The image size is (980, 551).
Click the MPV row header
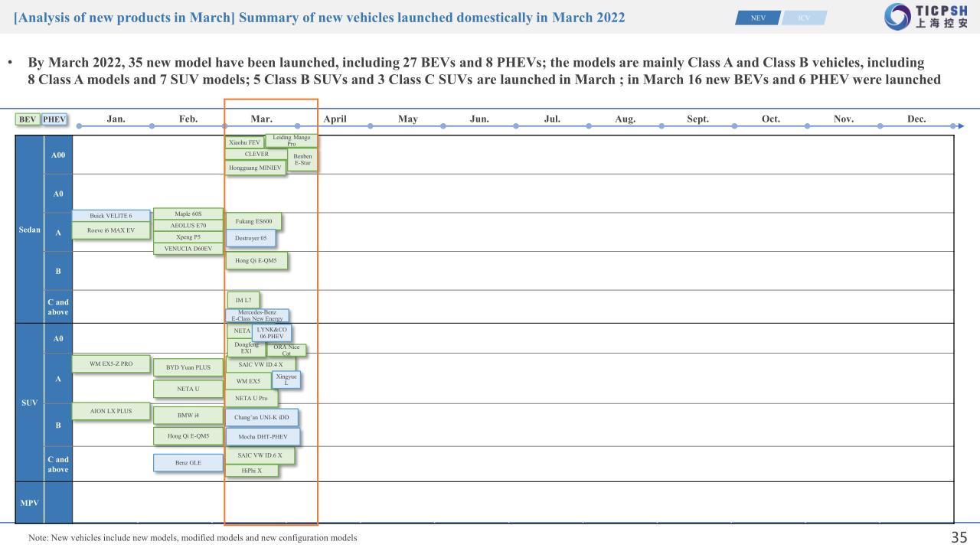(29, 502)
